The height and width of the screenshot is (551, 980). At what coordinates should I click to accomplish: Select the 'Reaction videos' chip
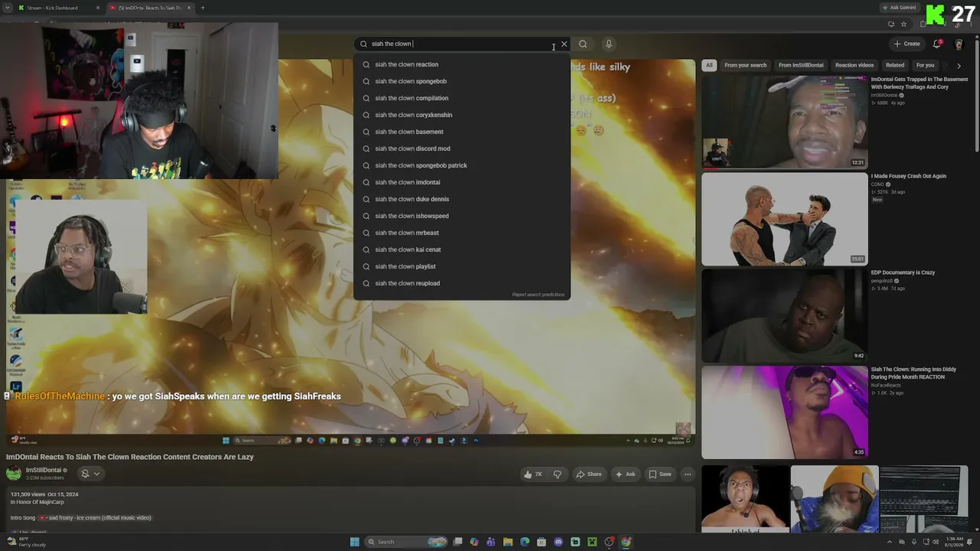(854, 65)
